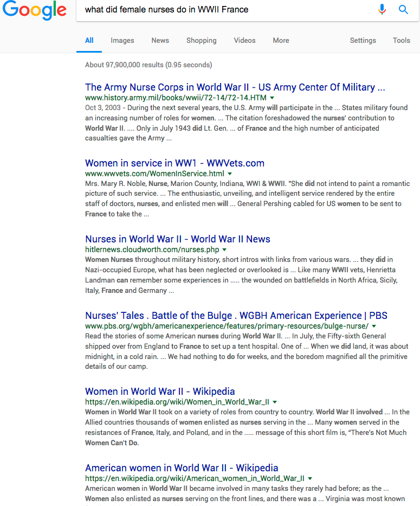Expand dropdown arrow beside Women_in_World_War_II URL
420x506 pixels.
pos(275,402)
